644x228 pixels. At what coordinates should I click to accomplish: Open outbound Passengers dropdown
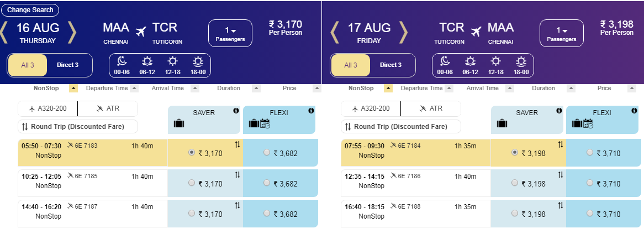[230, 33]
